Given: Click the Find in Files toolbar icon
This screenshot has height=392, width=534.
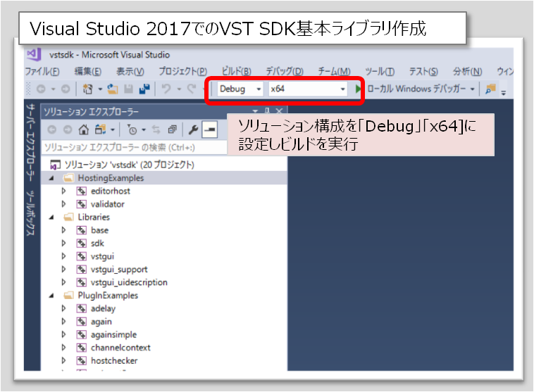Looking at the screenshot, I should (490, 89).
